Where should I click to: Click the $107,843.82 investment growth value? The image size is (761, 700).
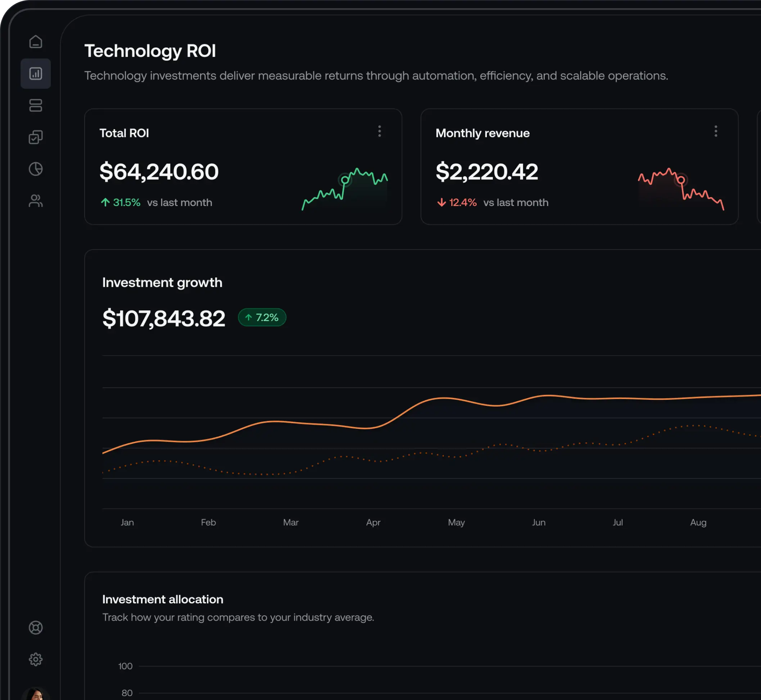[164, 318]
